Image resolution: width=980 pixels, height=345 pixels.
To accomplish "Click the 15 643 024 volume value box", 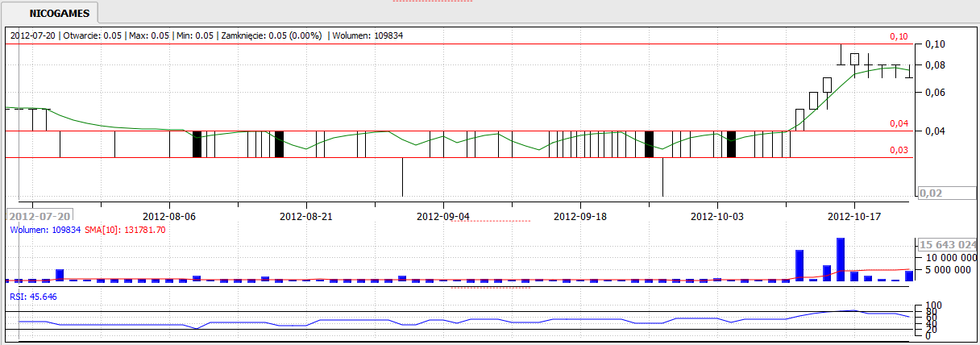I will (948, 245).
